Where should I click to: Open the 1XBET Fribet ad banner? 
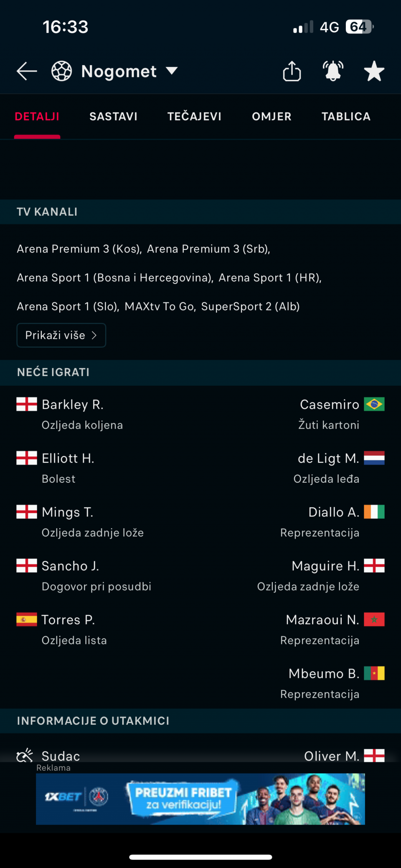click(x=200, y=799)
